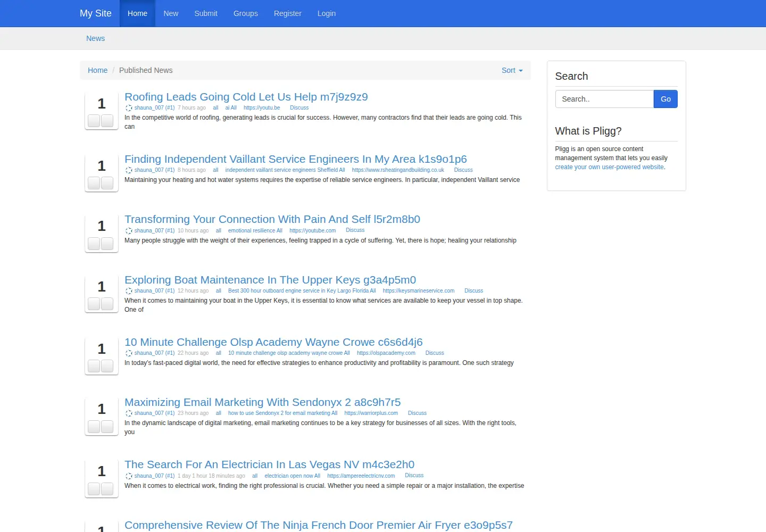766x532 pixels.
Task: Click Home in the breadcrumb
Action: (x=98, y=70)
